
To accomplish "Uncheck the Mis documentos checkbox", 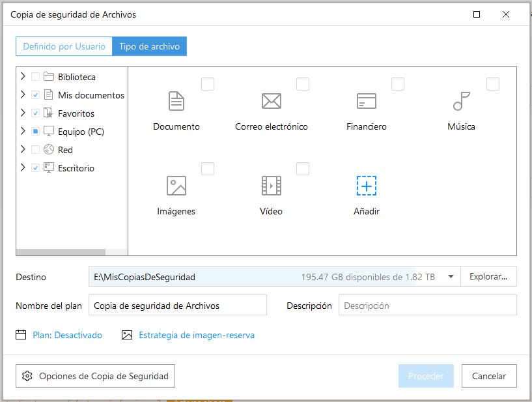I will click(x=36, y=95).
